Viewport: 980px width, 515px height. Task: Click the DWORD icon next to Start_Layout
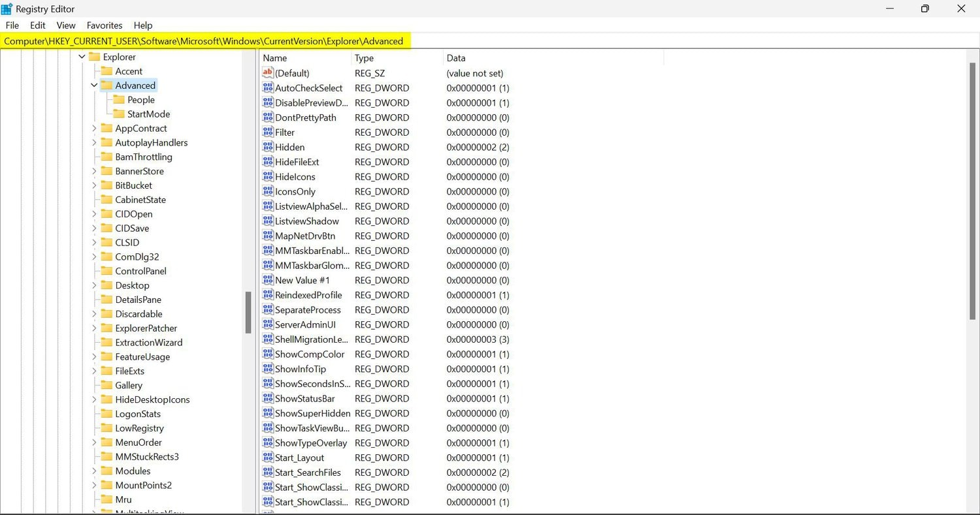click(267, 458)
